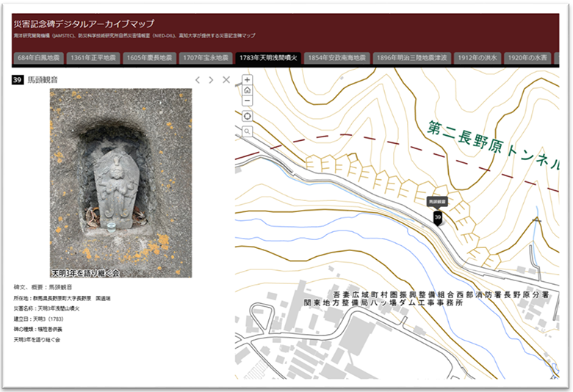
Task: Close the 馬頭観音 info panel
Action: (226, 80)
